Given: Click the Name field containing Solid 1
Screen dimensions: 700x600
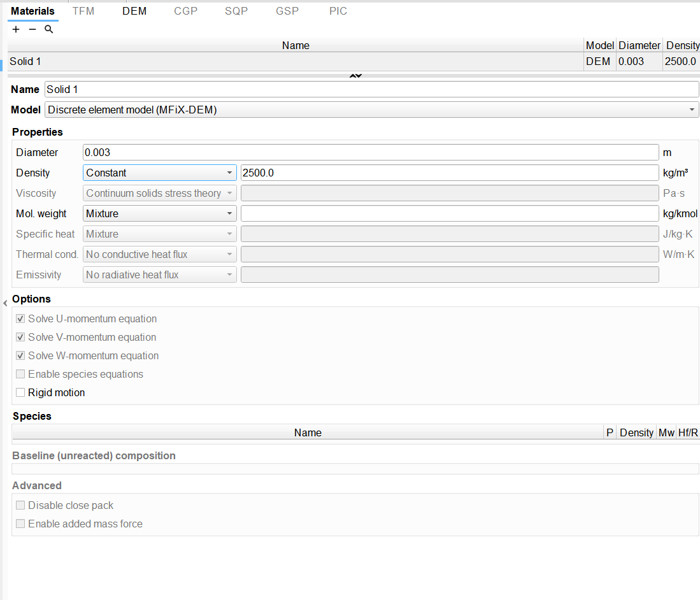Looking at the screenshot, I should [x=372, y=90].
